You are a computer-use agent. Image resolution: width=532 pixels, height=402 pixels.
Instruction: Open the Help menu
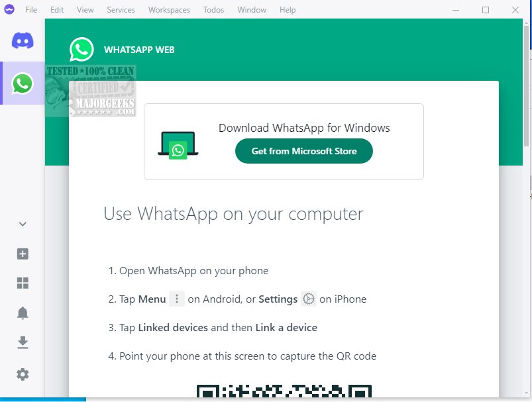click(x=288, y=10)
